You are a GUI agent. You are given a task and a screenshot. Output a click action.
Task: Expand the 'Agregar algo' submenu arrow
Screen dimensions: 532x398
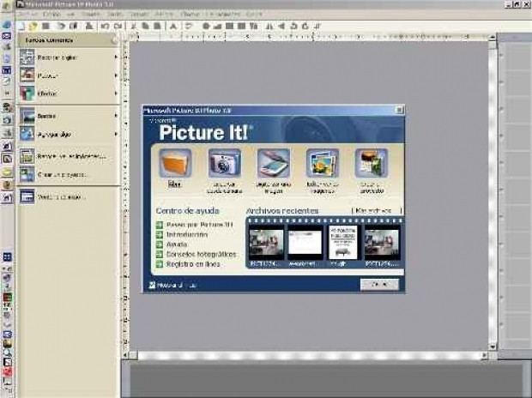[x=116, y=134]
